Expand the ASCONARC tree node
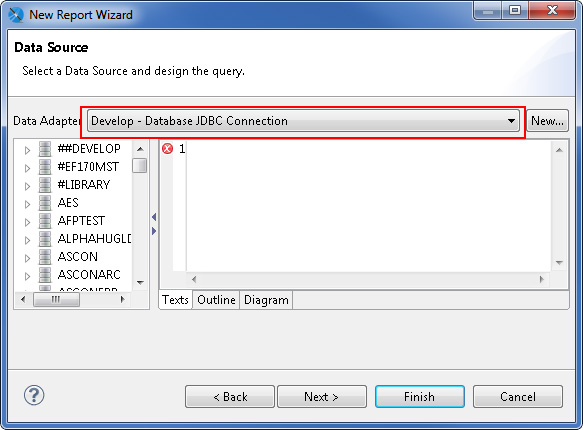Viewport: 583px width, 430px height. tap(27, 276)
